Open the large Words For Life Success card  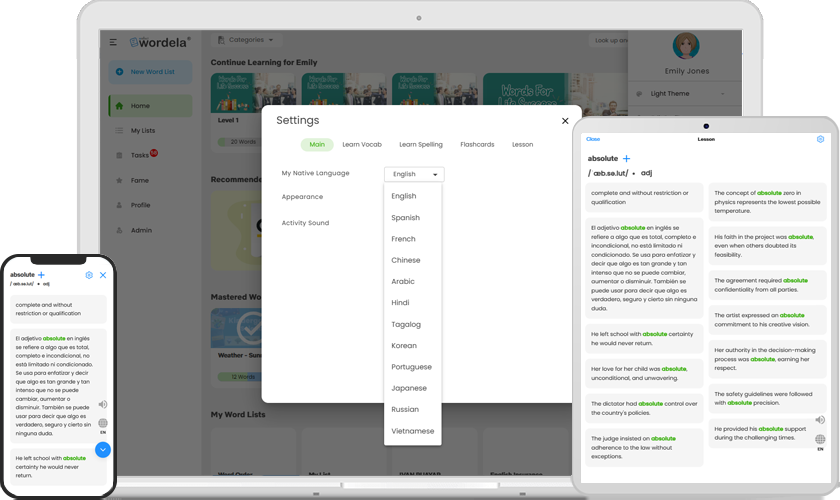556,89
